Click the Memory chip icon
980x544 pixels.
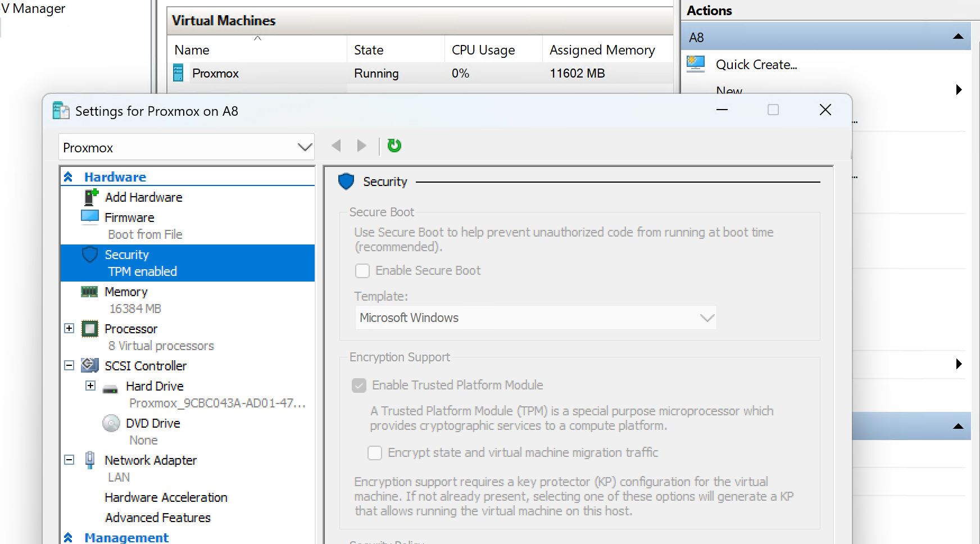coord(89,292)
